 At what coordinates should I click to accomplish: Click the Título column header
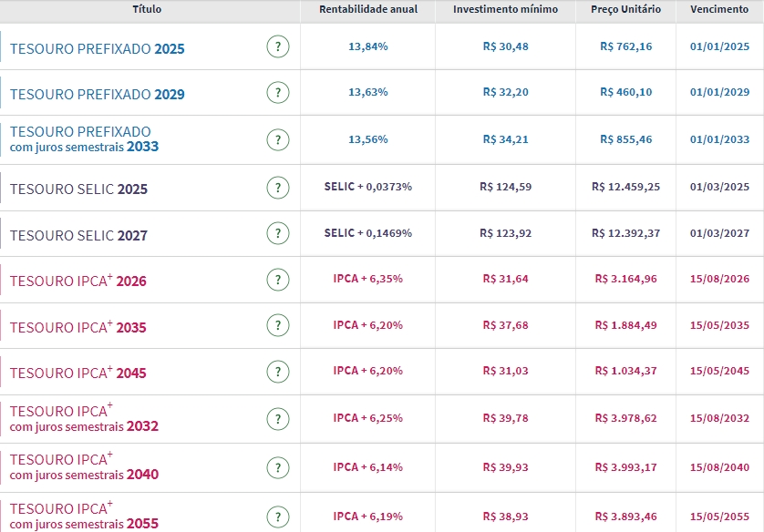tap(148, 9)
